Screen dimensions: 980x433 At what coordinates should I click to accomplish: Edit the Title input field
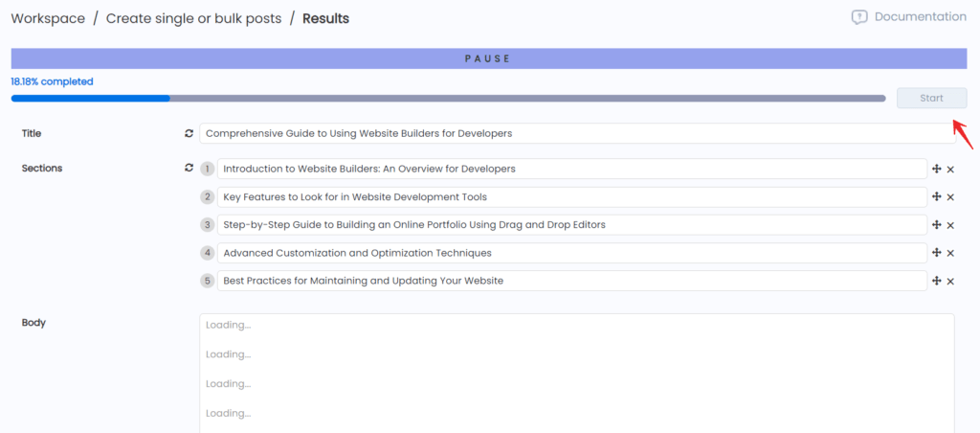pyautogui.click(x=577, y=133)
